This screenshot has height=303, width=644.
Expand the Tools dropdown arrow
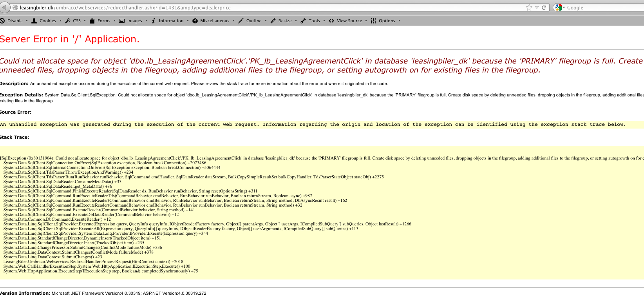pyautogui.click(x=324, y=21)
